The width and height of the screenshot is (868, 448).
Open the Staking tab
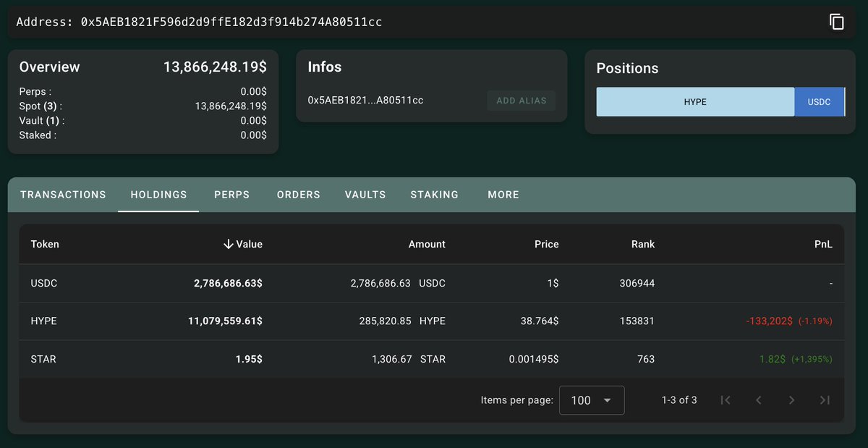pyautogui.click(x=434, y=195)
